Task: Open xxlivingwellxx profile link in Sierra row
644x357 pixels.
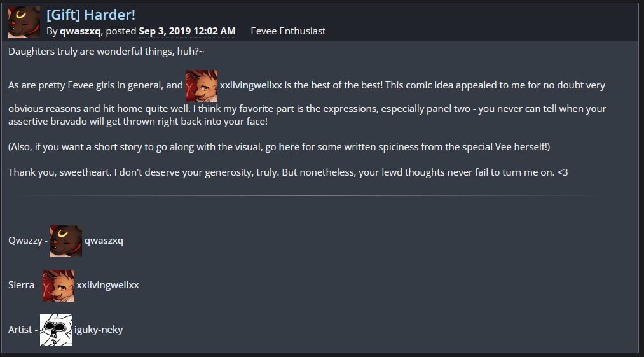Action: pos(107,285)
